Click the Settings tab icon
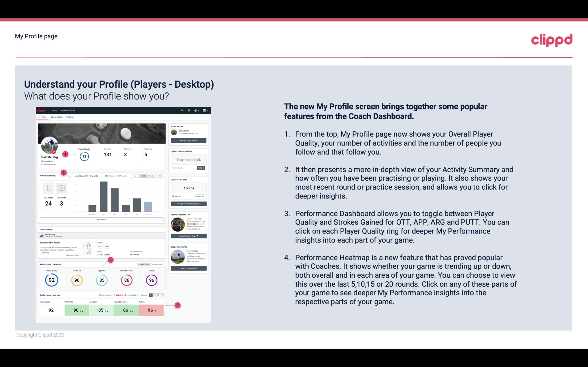Screen dimensions: 588x367 click(x=70, y=117)
